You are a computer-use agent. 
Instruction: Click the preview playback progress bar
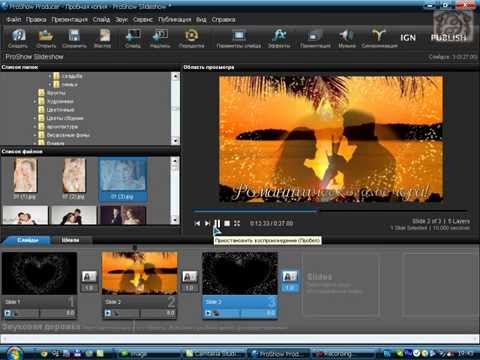[330, 211]
